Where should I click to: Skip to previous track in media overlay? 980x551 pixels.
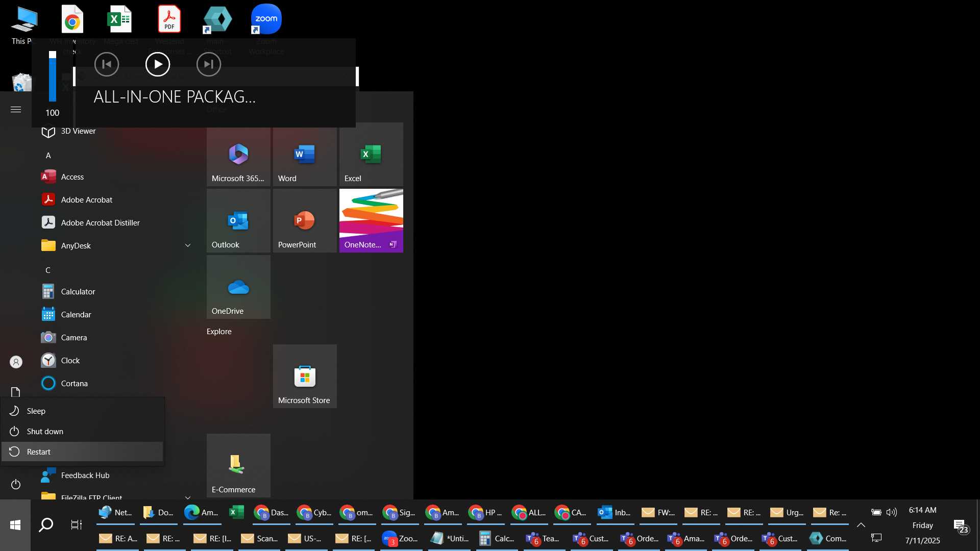click(x=107, y=64)
